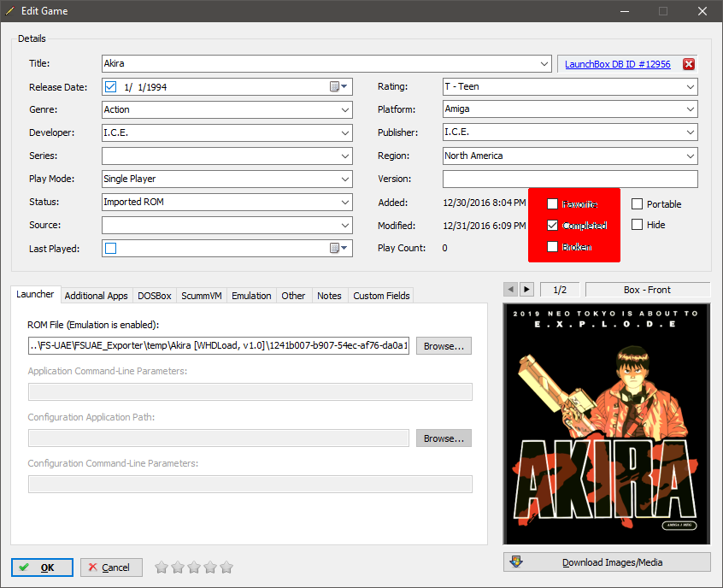Open the Custom Fields tab

(x=381, y=296)
